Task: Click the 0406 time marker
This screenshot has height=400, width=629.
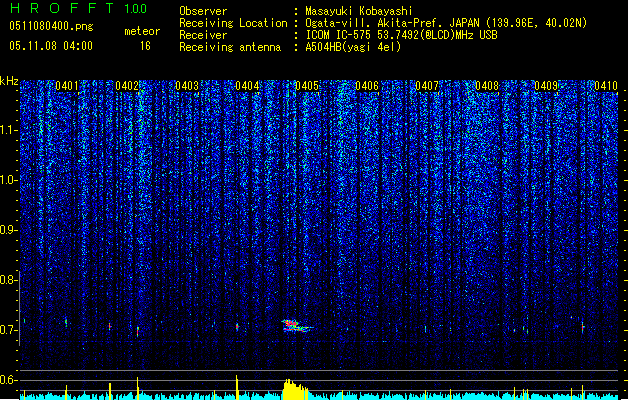Action: click(x=367, y=86)
